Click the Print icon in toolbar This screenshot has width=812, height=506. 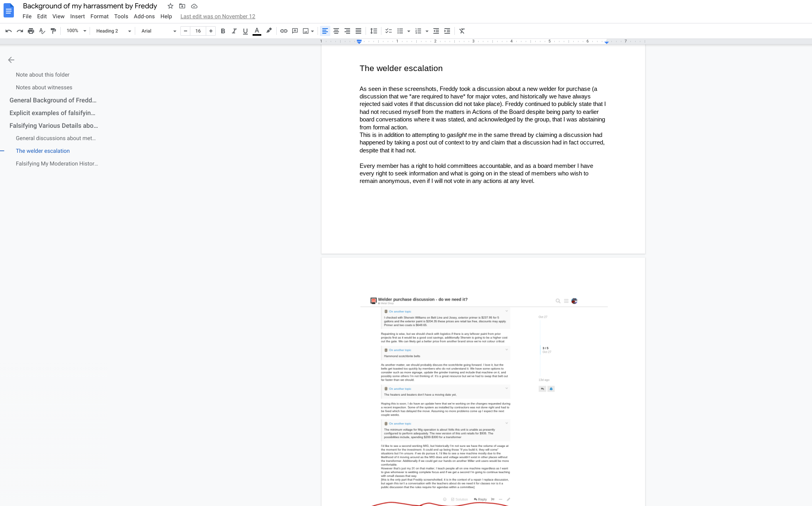click(31, 31)
